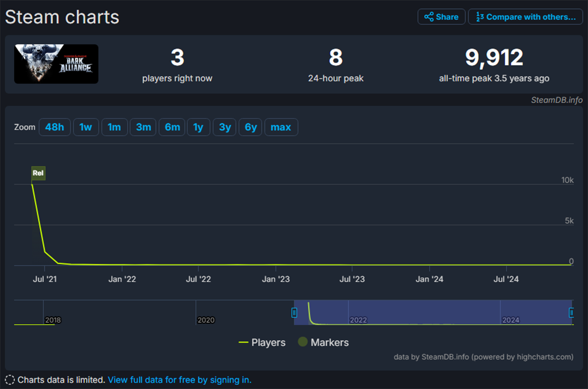Click the right navigator range handle
Image resolution: width=588 pixels, height=389 pixels.
coord(571,312)
